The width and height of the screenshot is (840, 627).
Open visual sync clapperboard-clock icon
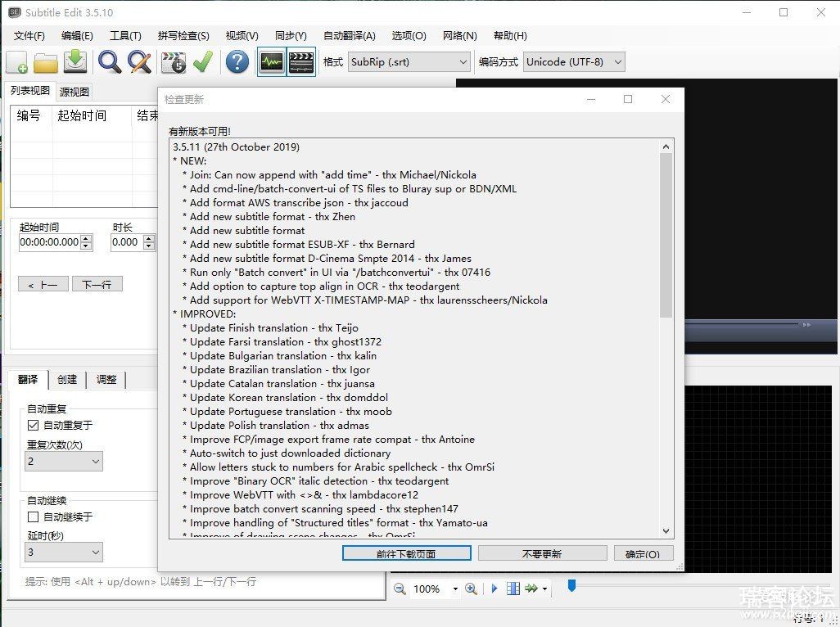(174, 62)
